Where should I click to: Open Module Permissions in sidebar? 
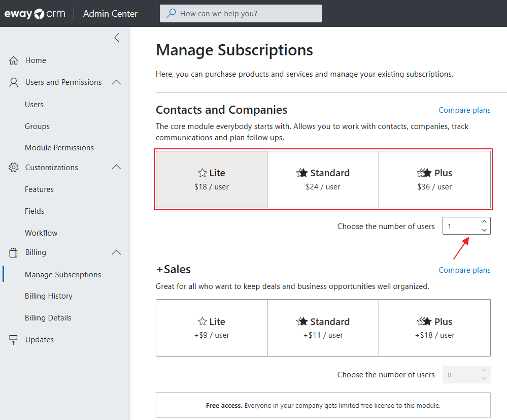pos(59,148)
